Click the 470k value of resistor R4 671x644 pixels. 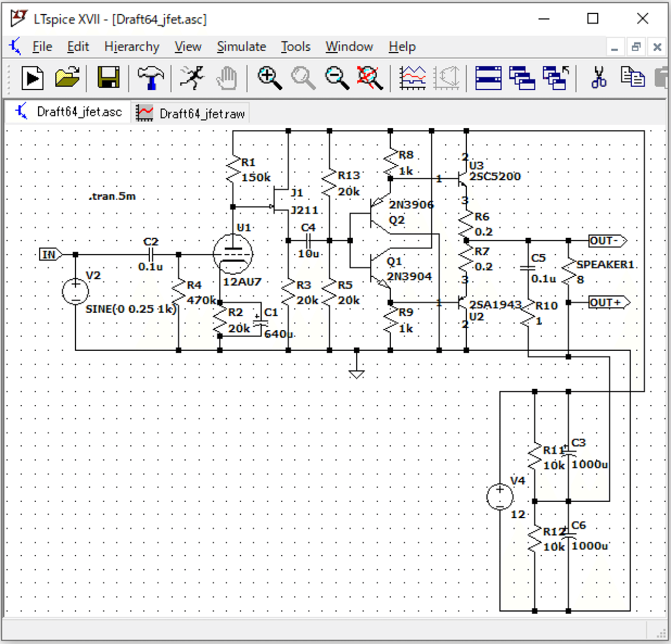pyautogui.click(x=201, y=300)
